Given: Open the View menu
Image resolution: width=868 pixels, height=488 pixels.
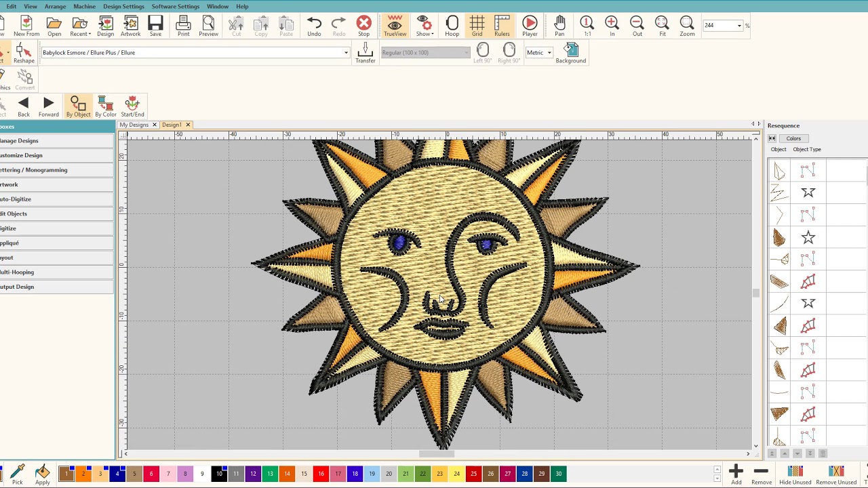Looking at the screenshot, I should 31,6.
